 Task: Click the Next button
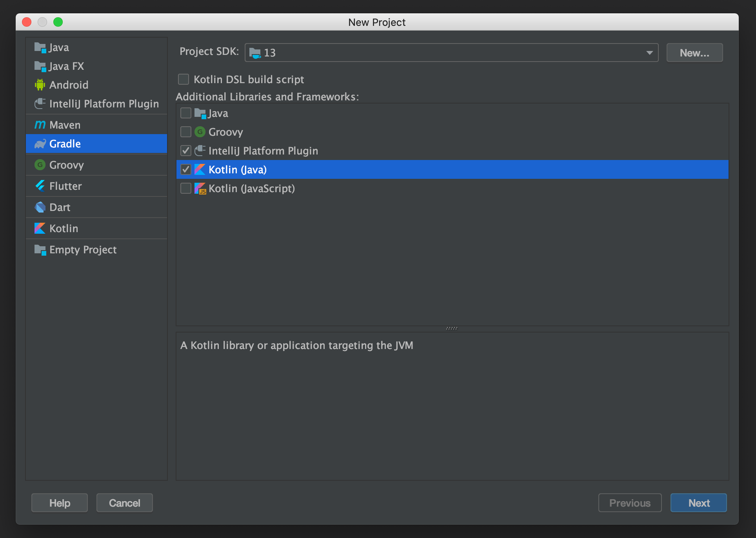click(698, 503)
